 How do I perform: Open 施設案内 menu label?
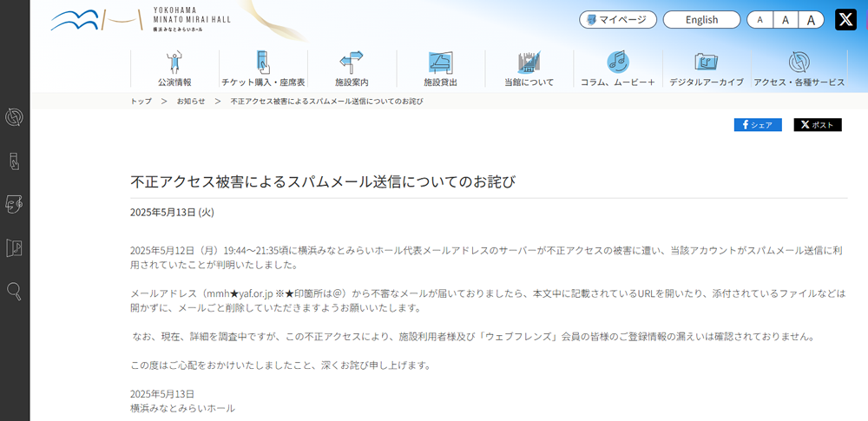(352, 82)
